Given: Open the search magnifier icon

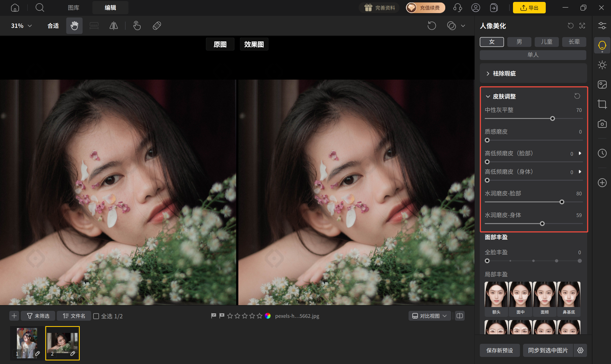Looking at the screenshot, I should 40,8.
